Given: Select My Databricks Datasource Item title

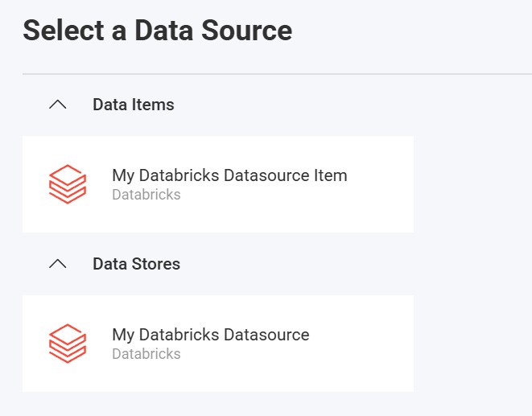Looking at the screenshot, I should point(229,175).
